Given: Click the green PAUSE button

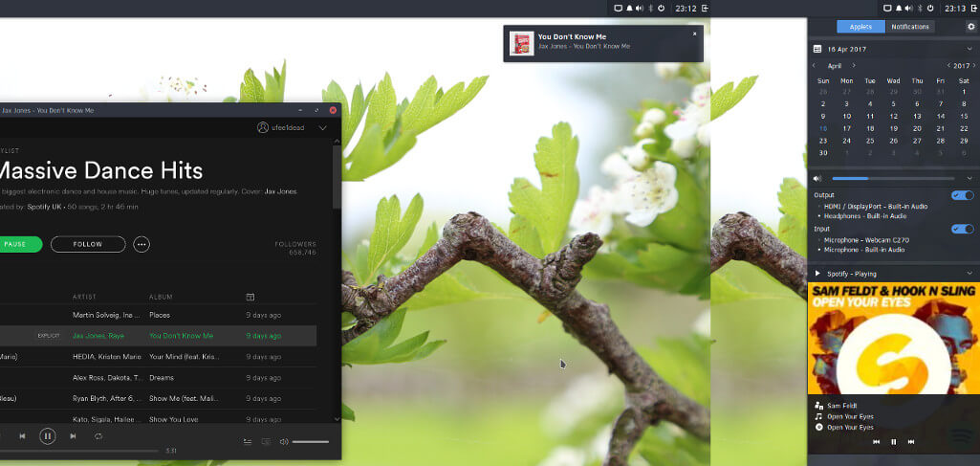Looking at the screenshot, I should 17,244.
